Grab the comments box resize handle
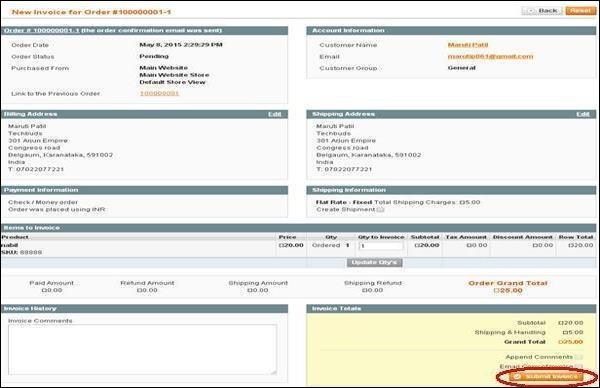 click(x=274, y=372)
